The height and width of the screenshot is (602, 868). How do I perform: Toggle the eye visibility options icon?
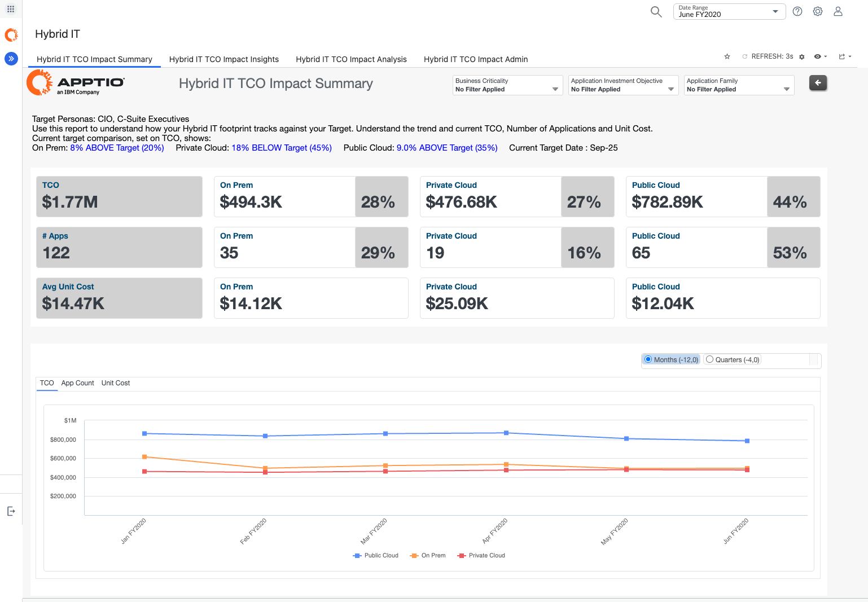818,56
